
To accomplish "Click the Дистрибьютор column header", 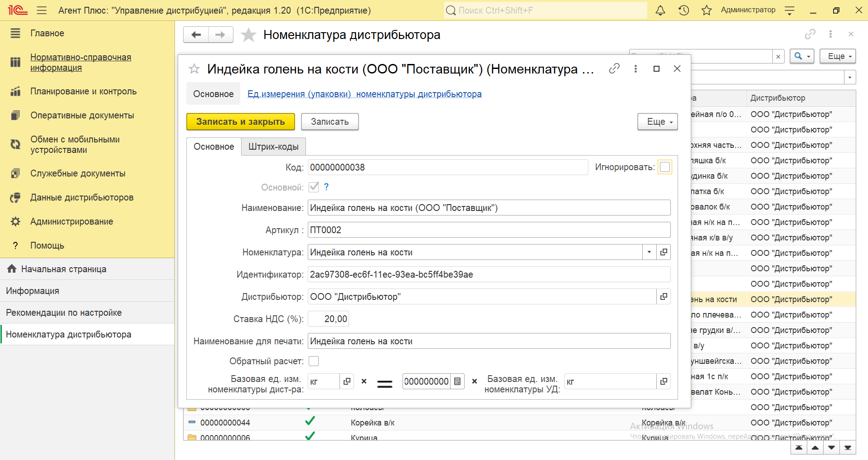I will (x=801, y=98).
